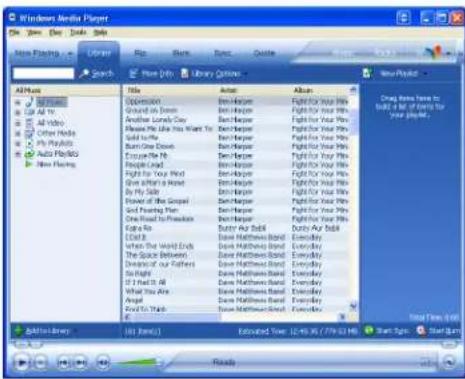The height and width of the screenshot is (379, 465).
Task: Expand the All Video tree node
Action: pos(18,123)
